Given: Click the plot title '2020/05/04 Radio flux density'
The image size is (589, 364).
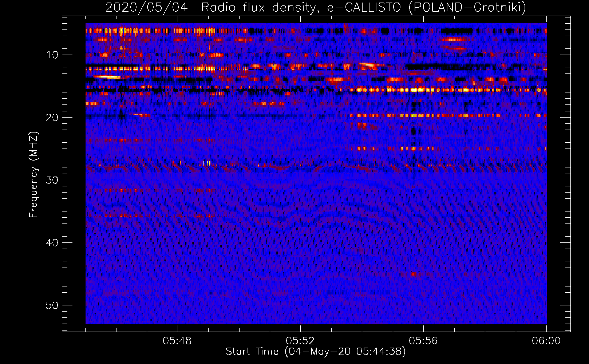Looking at the screenshot, I should pos(210,7).
